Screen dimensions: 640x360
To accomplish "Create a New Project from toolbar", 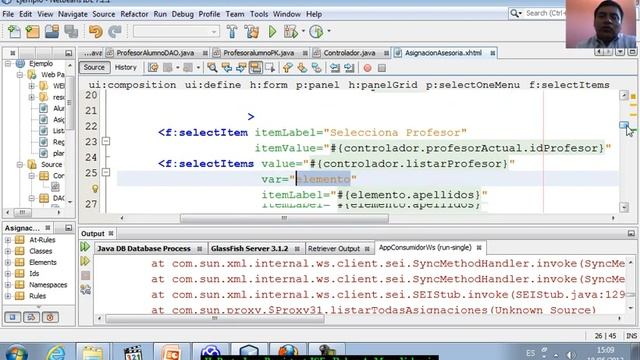I will point(33,31).
